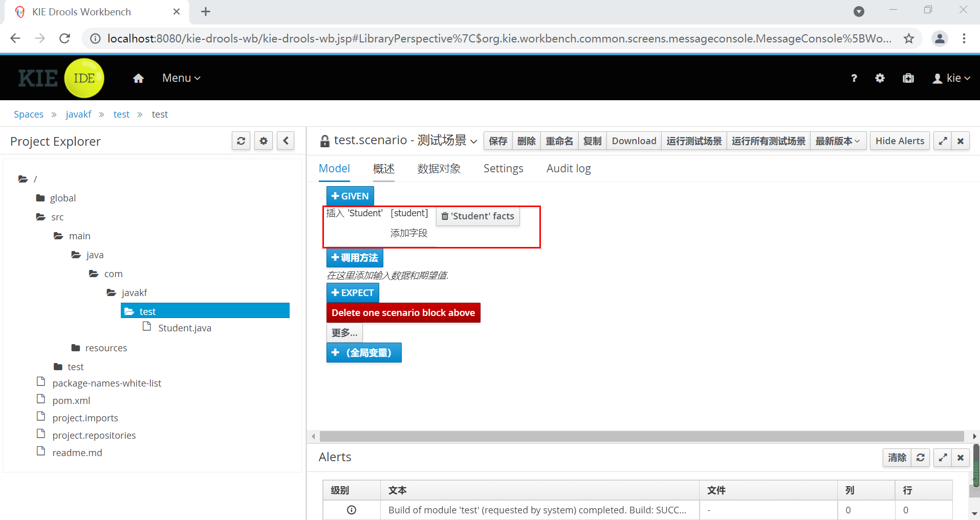This screenshot has height=520, width=980.
Task: Switch to the Model tab
Action: [x=334, y=169]
